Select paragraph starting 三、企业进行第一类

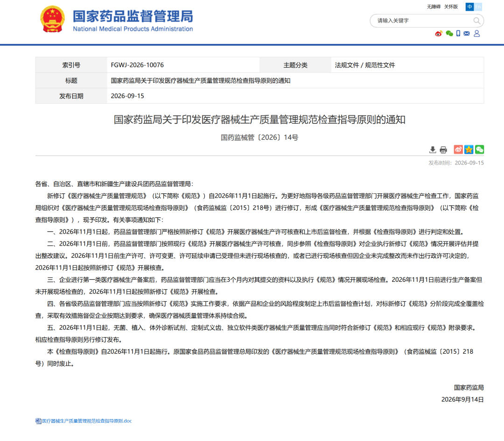tap(259, 285)
